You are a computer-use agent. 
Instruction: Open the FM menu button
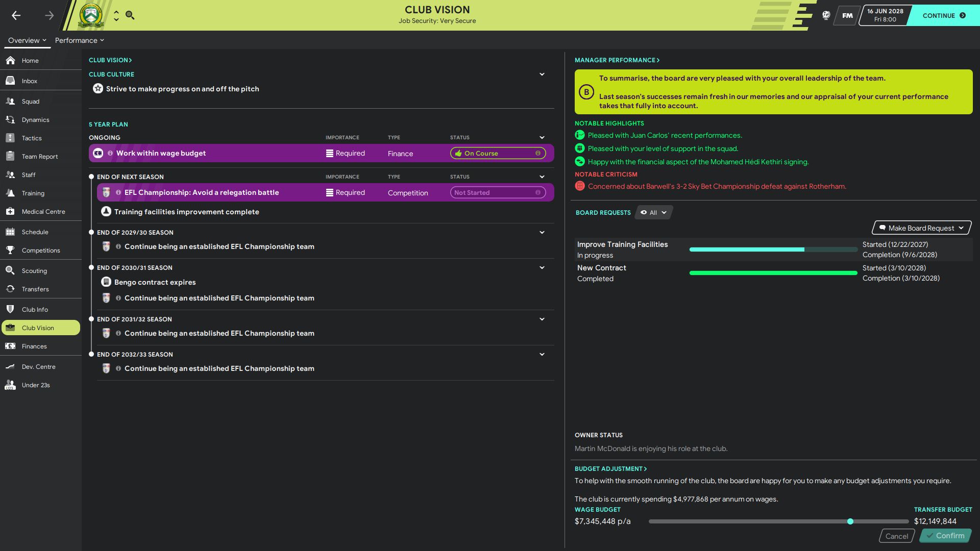coord(847,15)
